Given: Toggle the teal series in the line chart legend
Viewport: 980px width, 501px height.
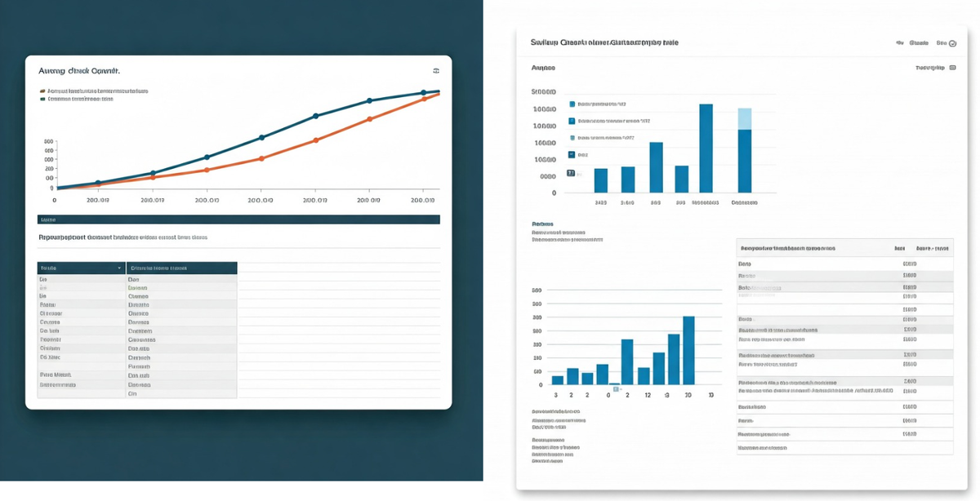Looking at the screenshot, I should (x=42, y=99).
